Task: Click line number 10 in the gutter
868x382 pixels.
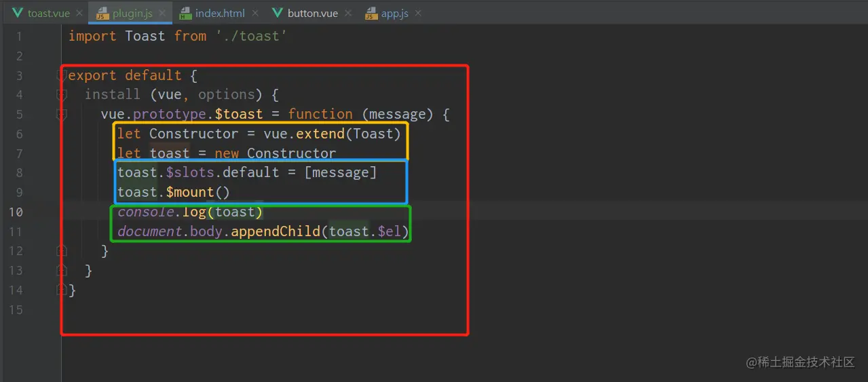Action: (x=16, y=212)
